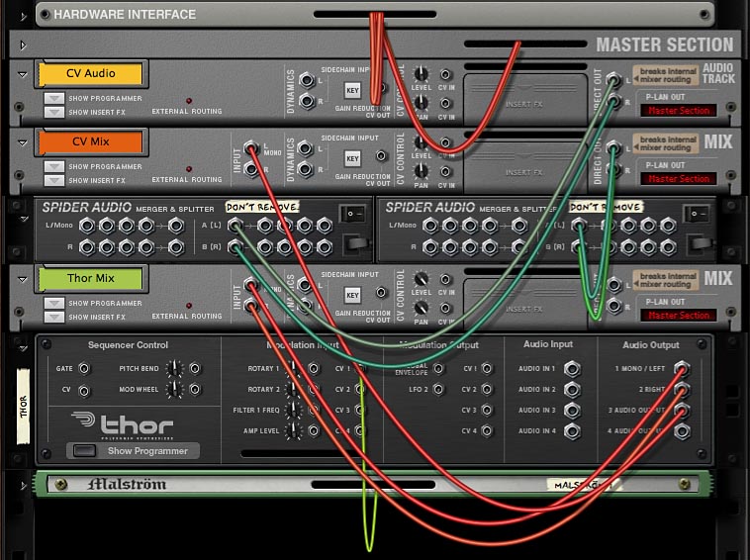Click CV Audio Direct Out L jack
This screenshot has height=560, width=750.
(x=613, y=80)
